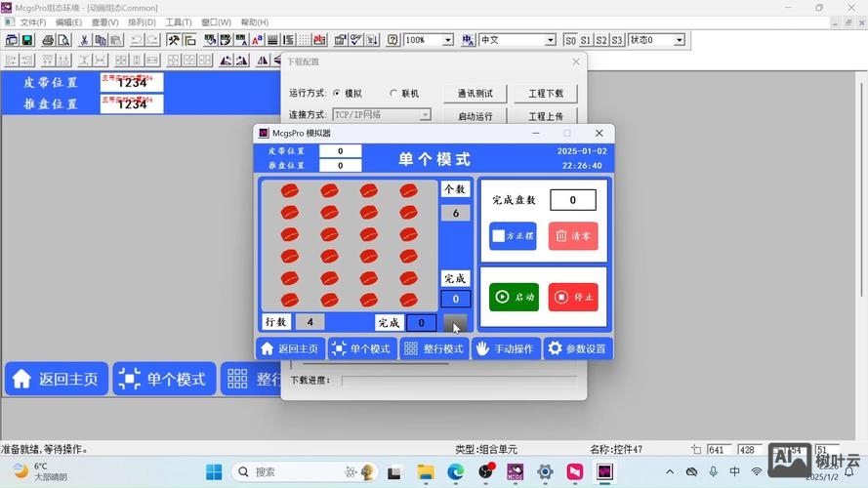The image size is (868, 488).
Task: Click the red 停止 button in simulator
Action: point(573,297)
